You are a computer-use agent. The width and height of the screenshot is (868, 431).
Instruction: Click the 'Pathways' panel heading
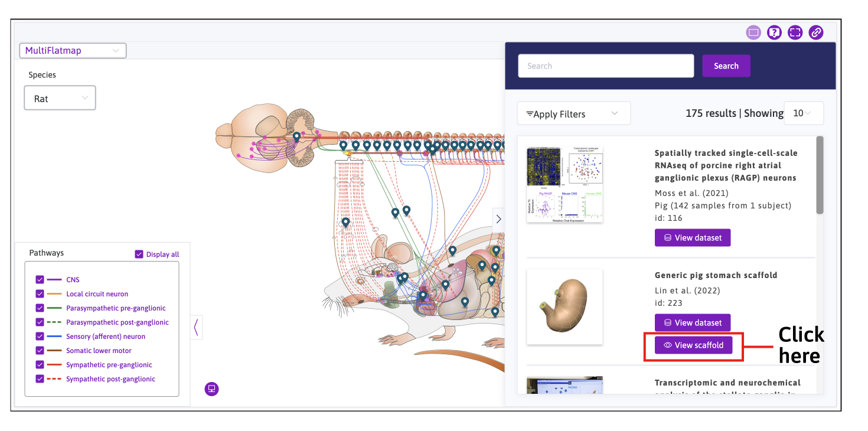[47, 253]
